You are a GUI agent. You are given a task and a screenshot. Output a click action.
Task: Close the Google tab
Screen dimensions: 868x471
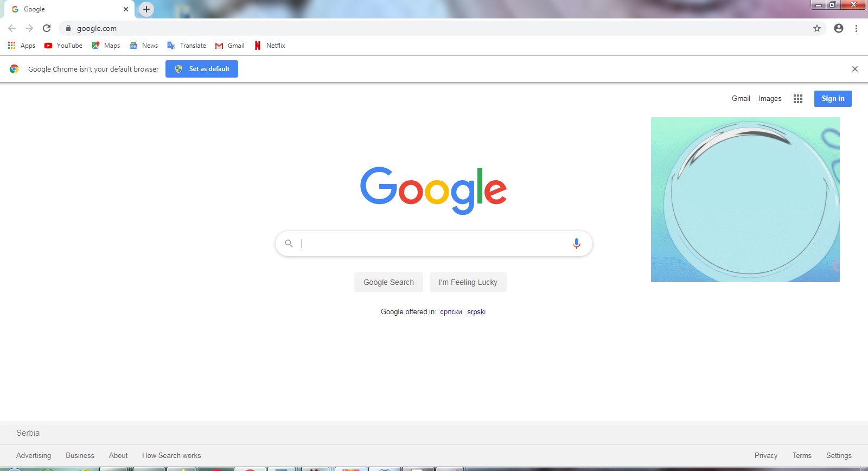click(x=126, y=9)
